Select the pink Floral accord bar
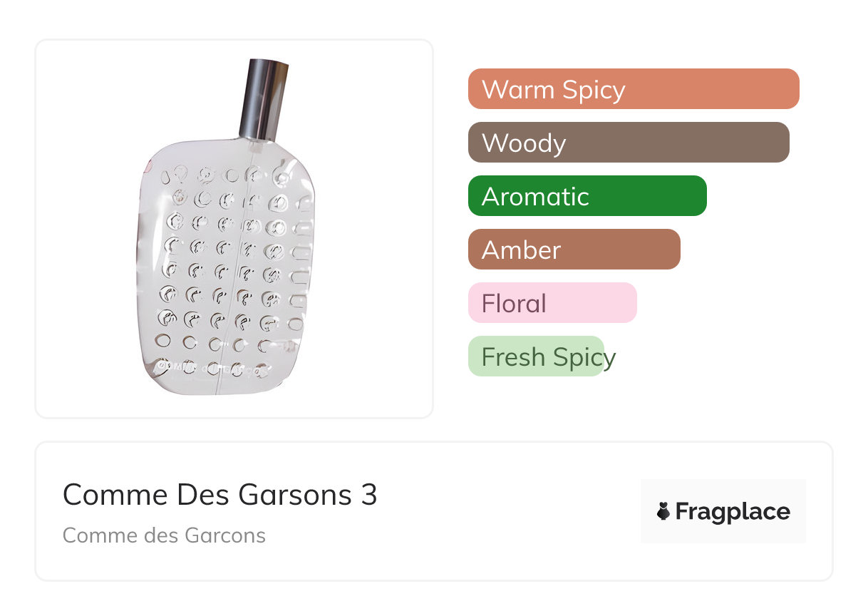 click(x=552, y=303)
